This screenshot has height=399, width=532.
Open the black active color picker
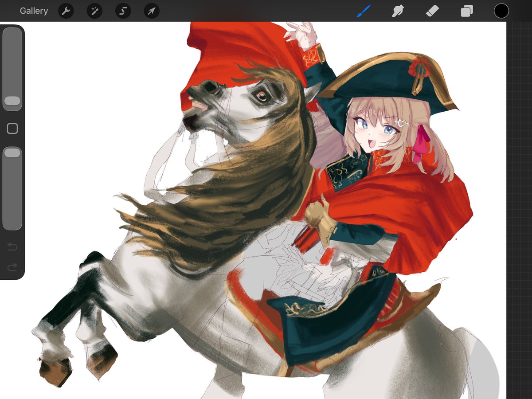coord(501,11)
